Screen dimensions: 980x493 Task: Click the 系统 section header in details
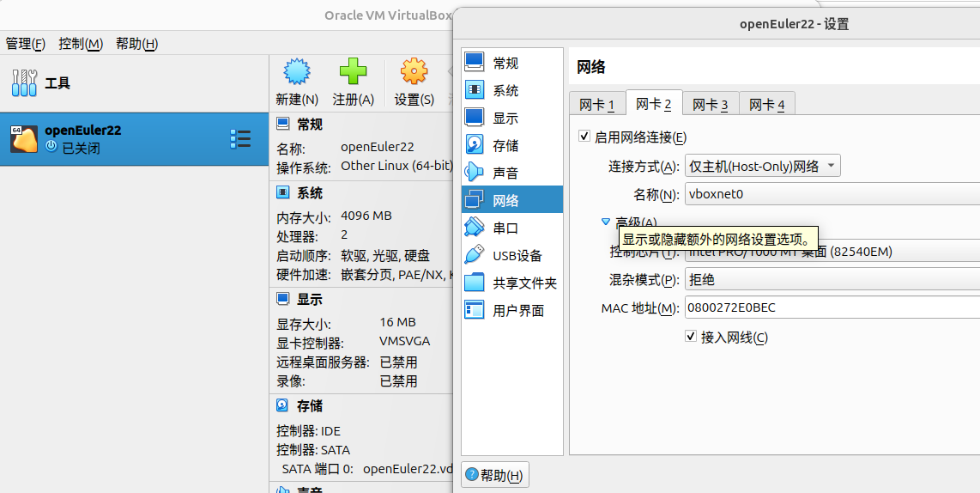310,192
